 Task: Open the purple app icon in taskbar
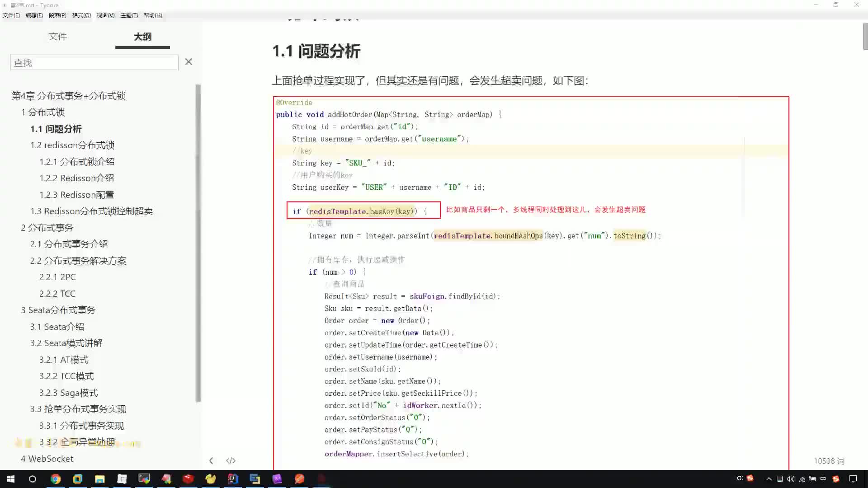pos(277,479)
